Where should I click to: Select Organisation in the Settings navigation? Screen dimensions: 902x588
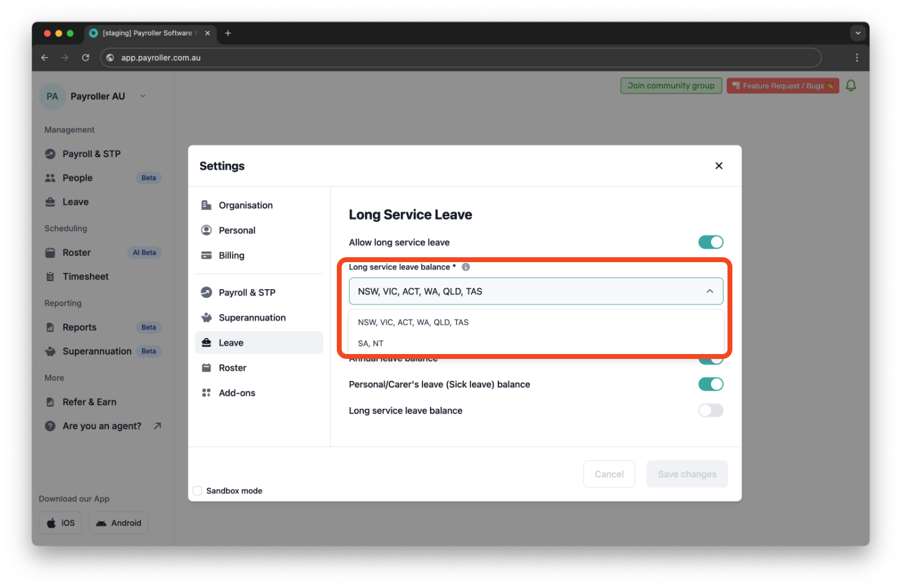click(246, 205)
